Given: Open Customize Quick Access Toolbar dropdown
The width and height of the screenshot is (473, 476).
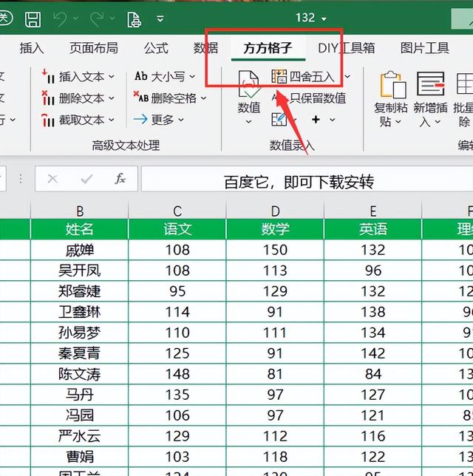Looking at the screenshot, I should click(x=160, y=18).
